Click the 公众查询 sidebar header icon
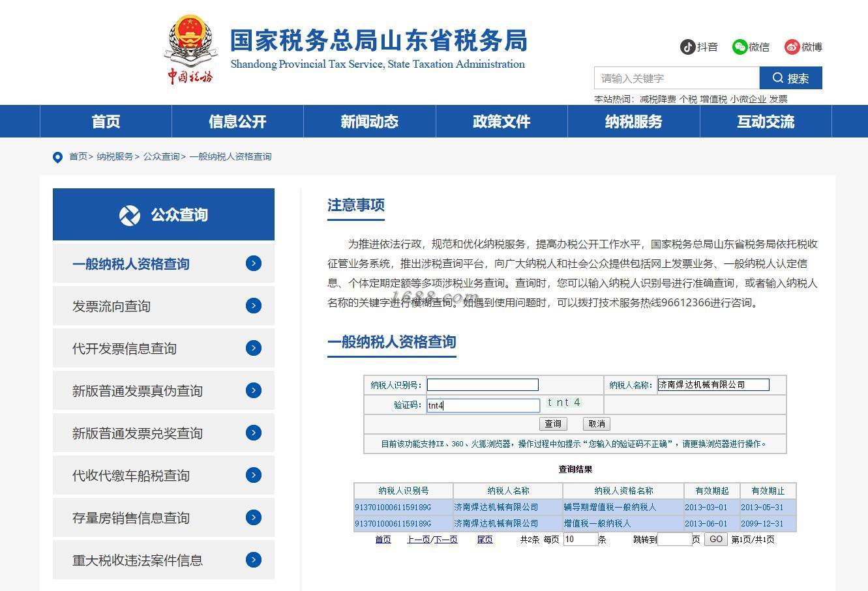This screenshot has height=591, width=868. pyautogui.click(x=129, y=215)
